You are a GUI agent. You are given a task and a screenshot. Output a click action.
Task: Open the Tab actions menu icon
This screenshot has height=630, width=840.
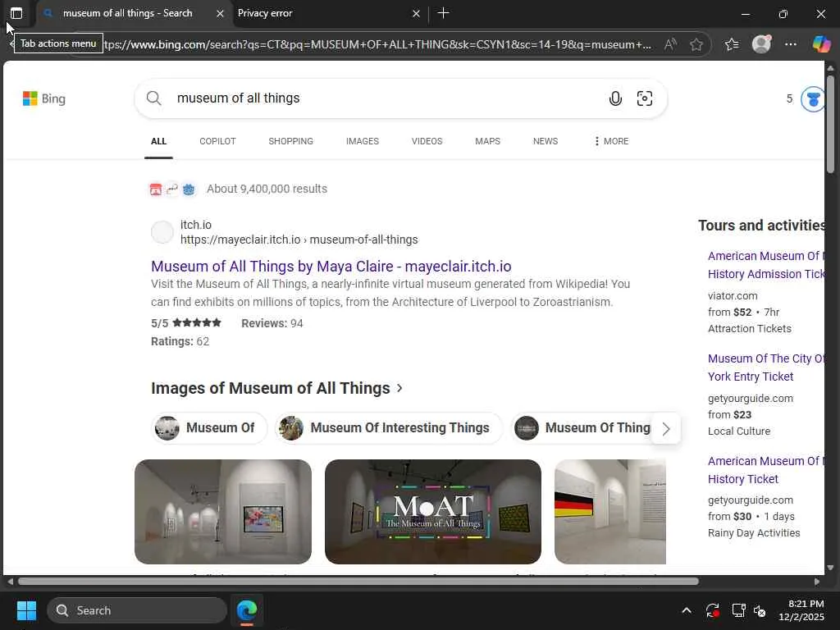pyautogui.click(x=16, y=13)
